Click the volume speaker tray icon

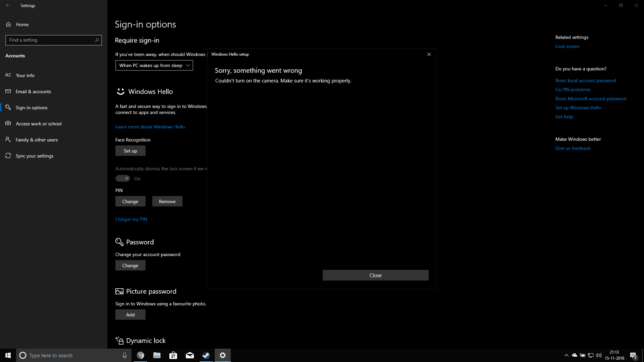[x=599, y=355]
